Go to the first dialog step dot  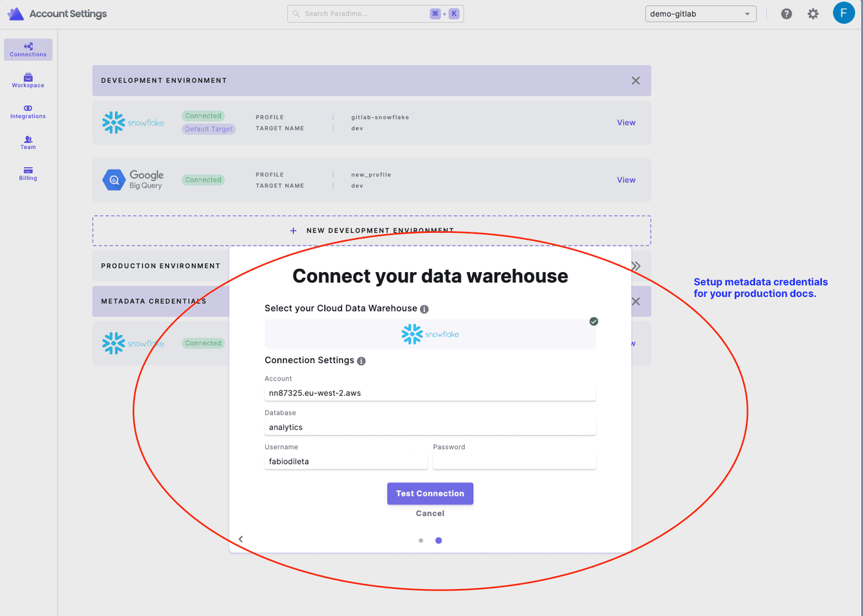coord(421,540)
